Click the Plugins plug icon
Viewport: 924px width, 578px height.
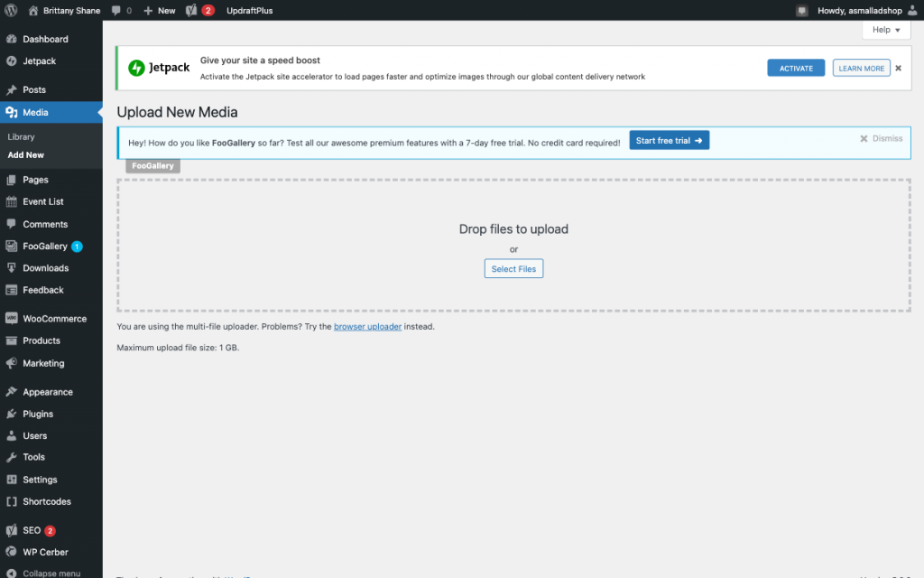click(x=11, y=414)
